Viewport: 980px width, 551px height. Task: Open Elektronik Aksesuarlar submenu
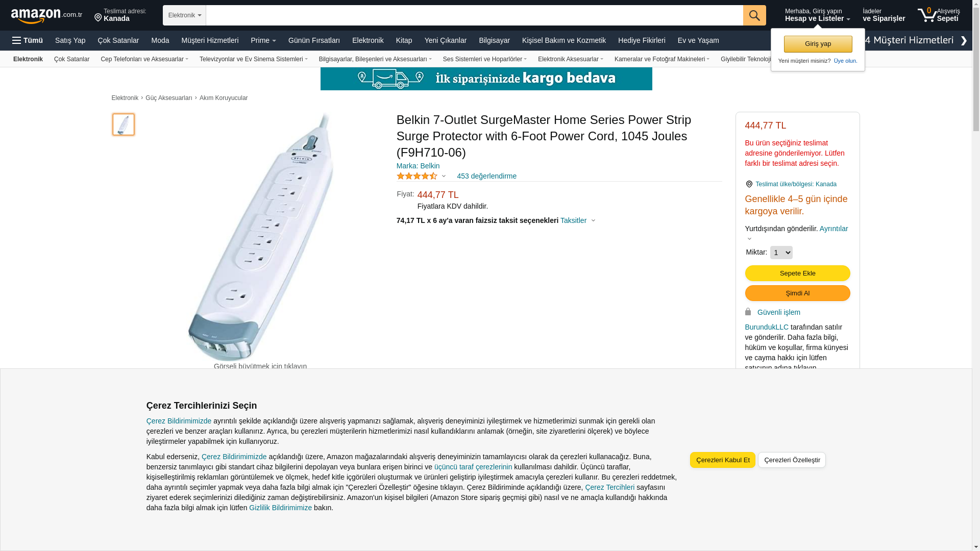pyautogui.click(x=570, y=59)
